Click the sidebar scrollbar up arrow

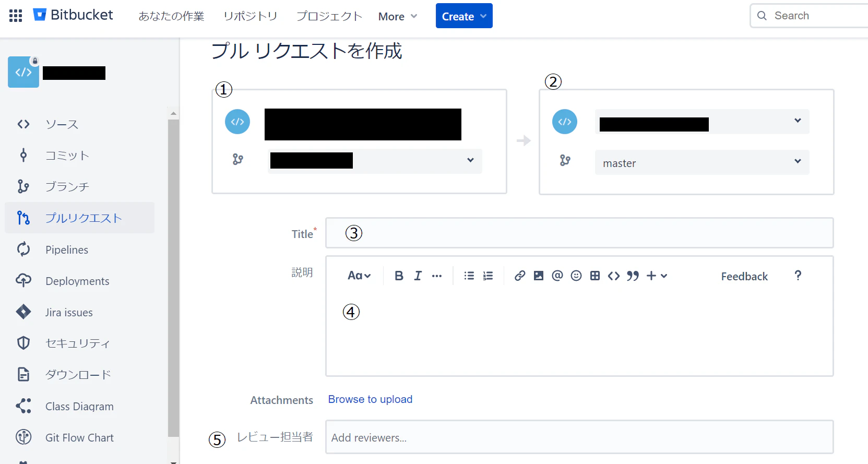(x=173, y=113)
